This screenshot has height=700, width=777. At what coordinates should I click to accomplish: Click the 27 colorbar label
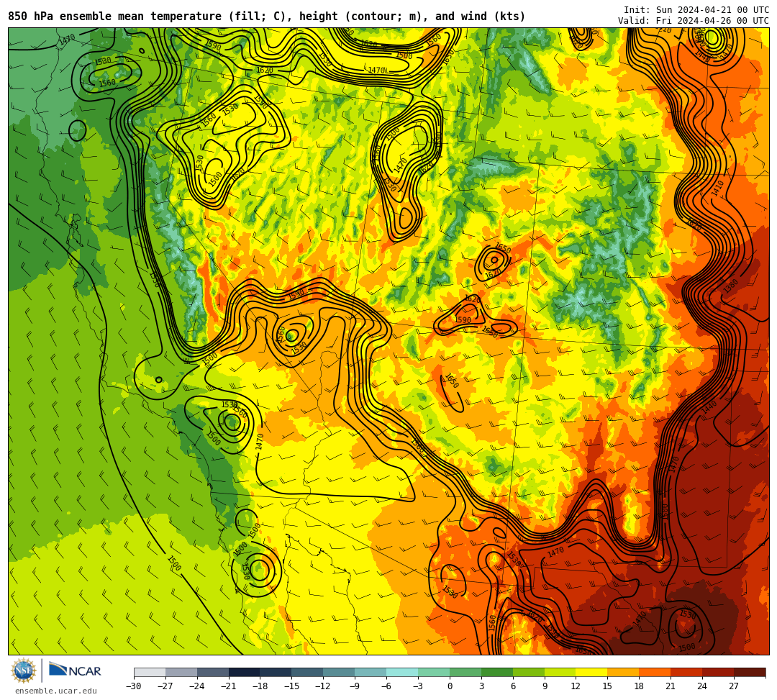tap(734, 686)
